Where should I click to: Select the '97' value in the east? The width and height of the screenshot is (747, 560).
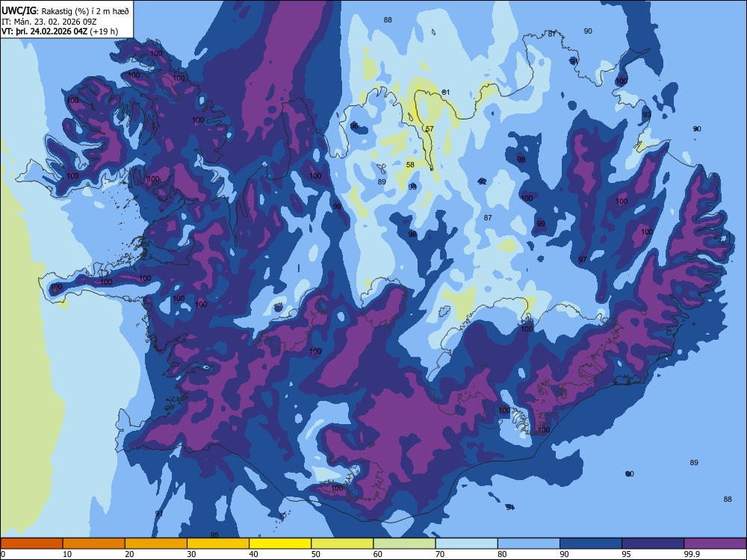[582, 260]
